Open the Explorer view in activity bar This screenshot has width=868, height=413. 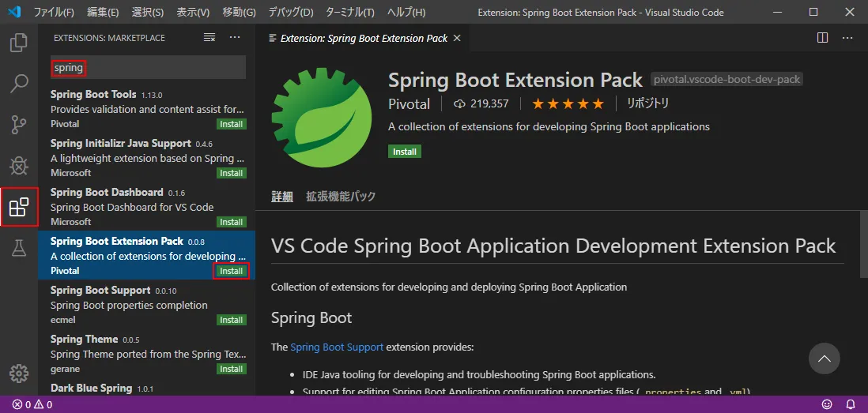(19, 43)
